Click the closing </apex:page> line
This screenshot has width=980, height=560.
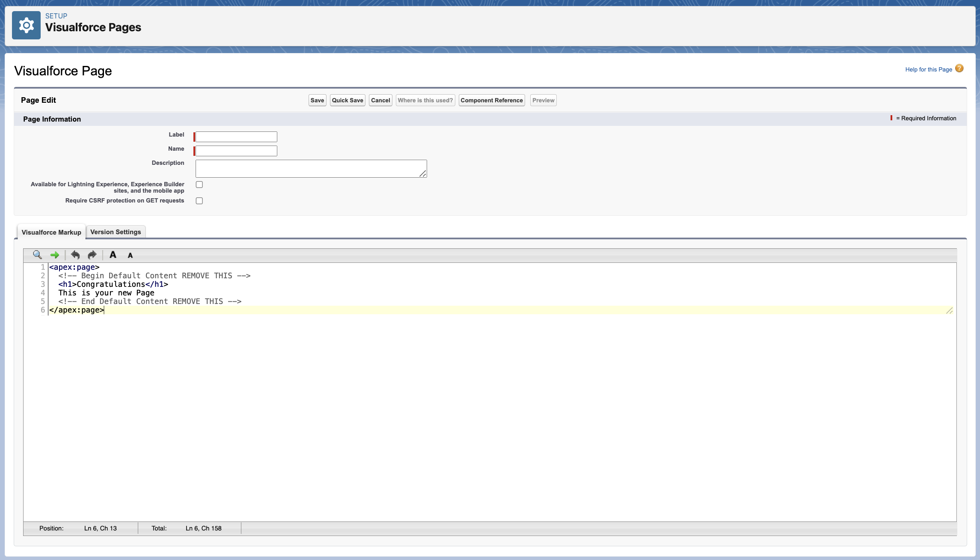point(77,310)
